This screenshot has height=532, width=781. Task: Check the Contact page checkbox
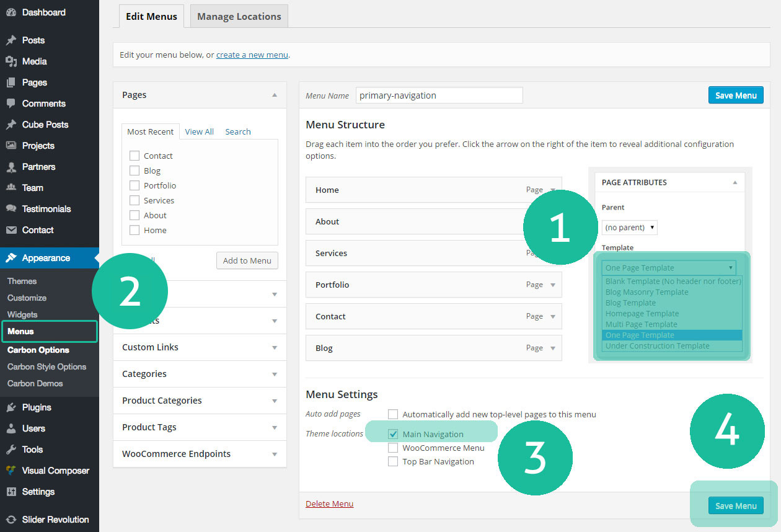[x=134, y=156]
